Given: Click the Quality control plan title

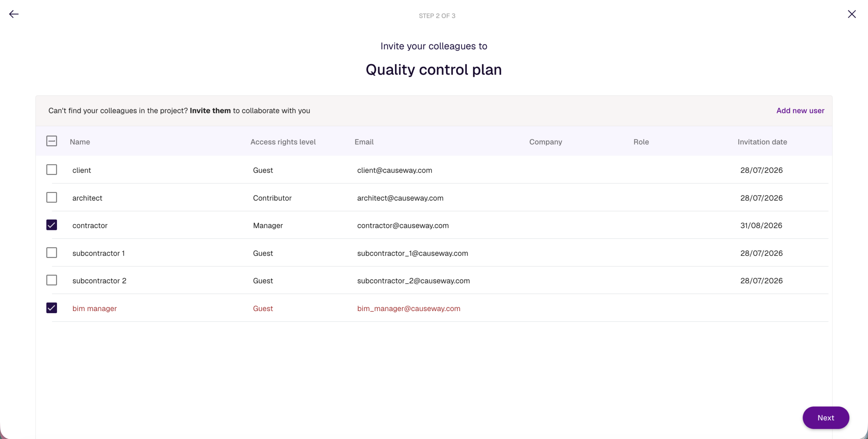Looking at the screenshot, I should pos(434,70).
